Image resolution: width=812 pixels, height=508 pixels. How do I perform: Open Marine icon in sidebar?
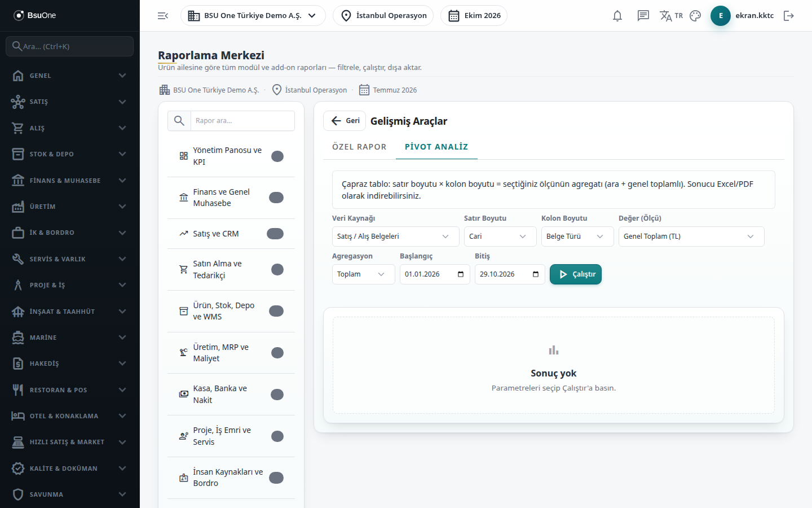click(18, 338)
